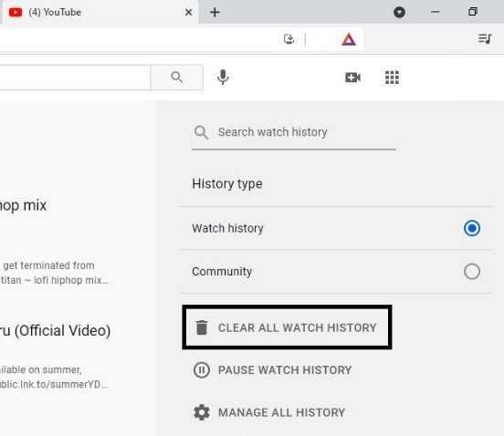Click the 'ailable on summer,' description text
Image resolution: width=504 pixels, height=436 pixels.
(x=41, y=369)
